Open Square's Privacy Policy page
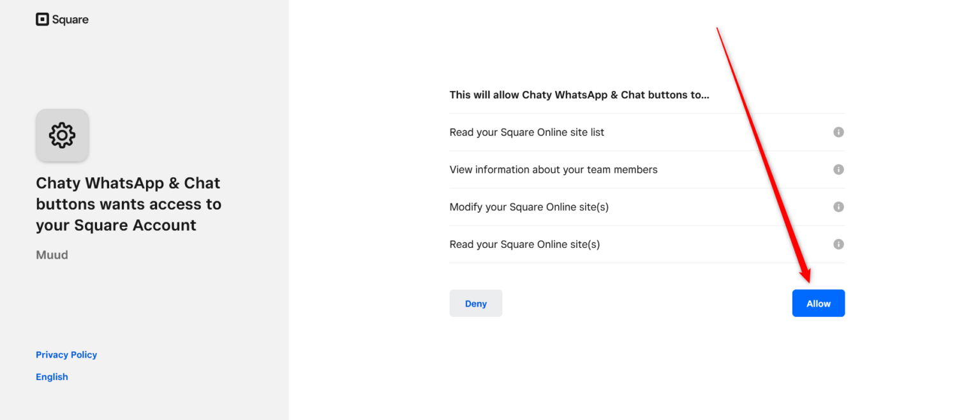The image size is (980, 420). tap(66, 354)
